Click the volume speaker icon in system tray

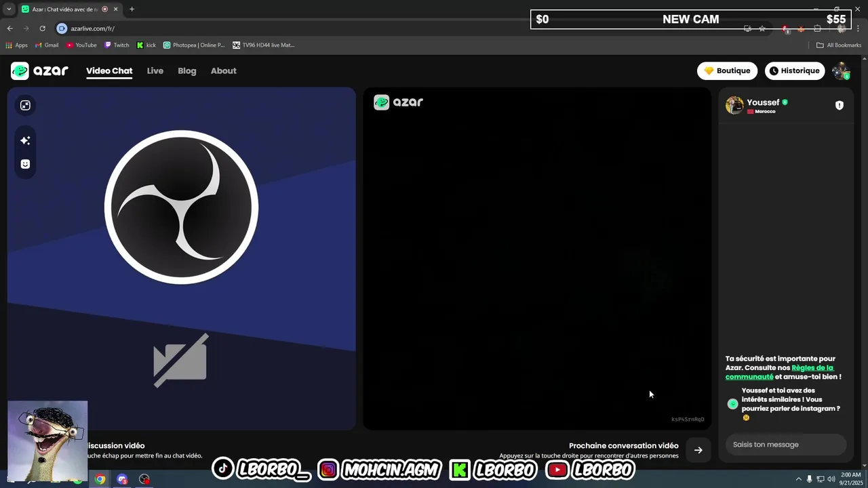831,479
